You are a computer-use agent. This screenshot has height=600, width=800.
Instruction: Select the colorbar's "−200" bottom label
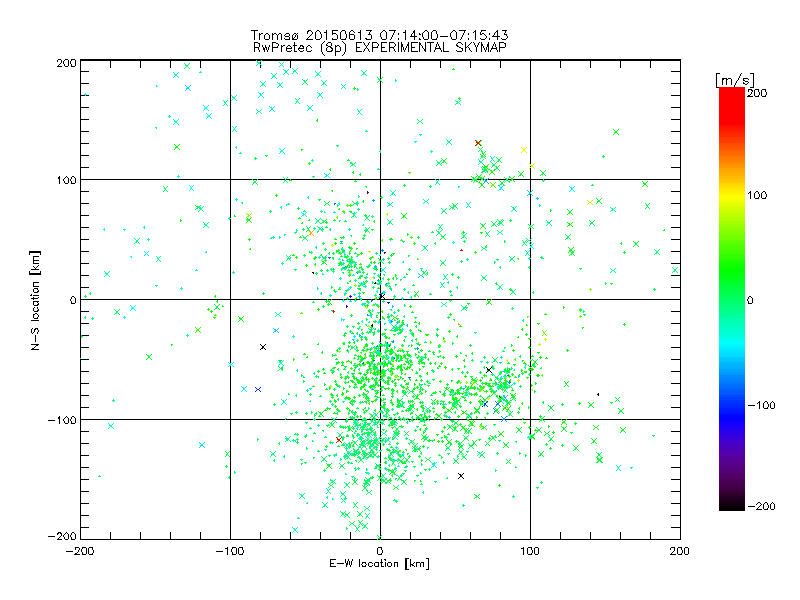point(761,506)
